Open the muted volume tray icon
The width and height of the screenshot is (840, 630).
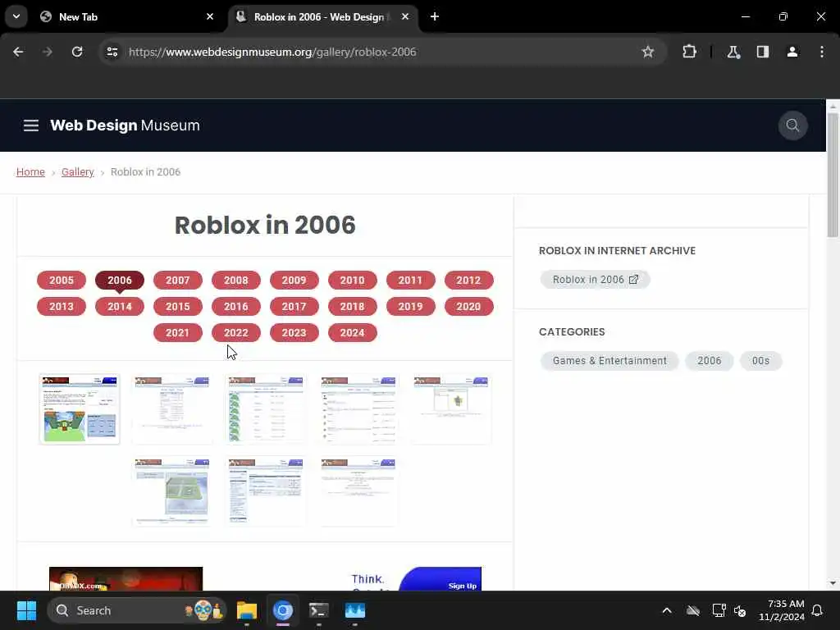pyautogui.click(x=740, y=610)
